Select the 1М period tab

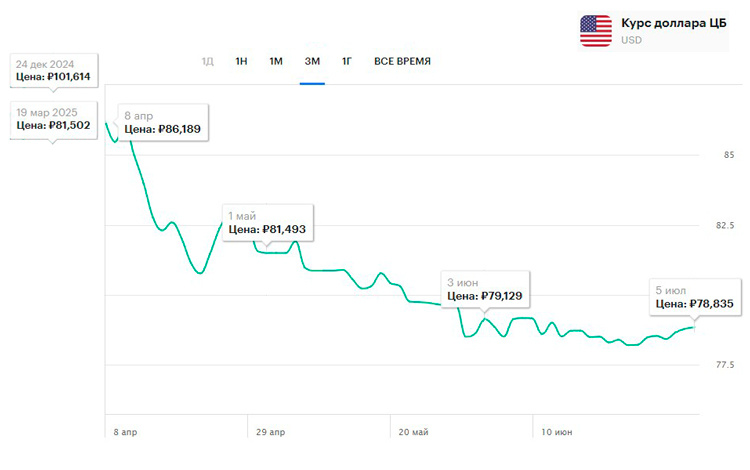point(276,61)
